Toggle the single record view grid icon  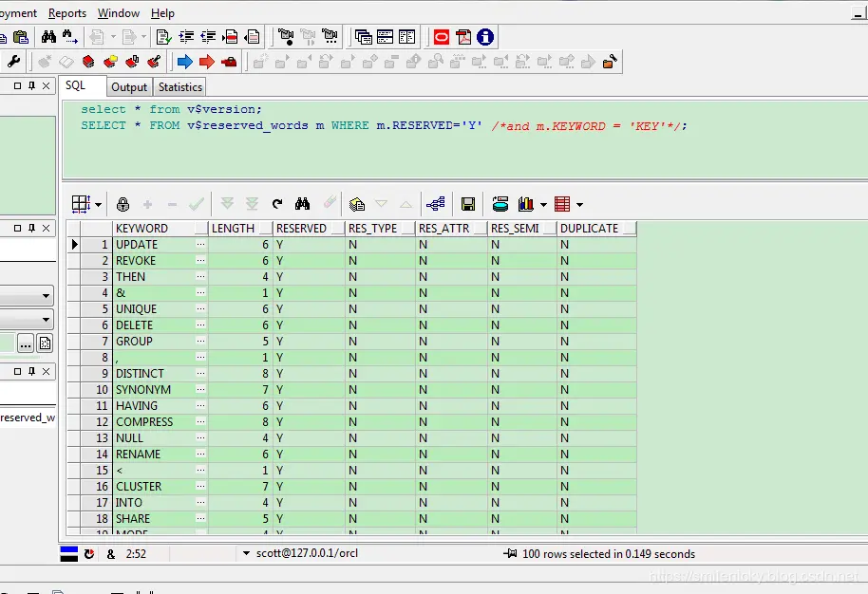click(x=81, y=204)
